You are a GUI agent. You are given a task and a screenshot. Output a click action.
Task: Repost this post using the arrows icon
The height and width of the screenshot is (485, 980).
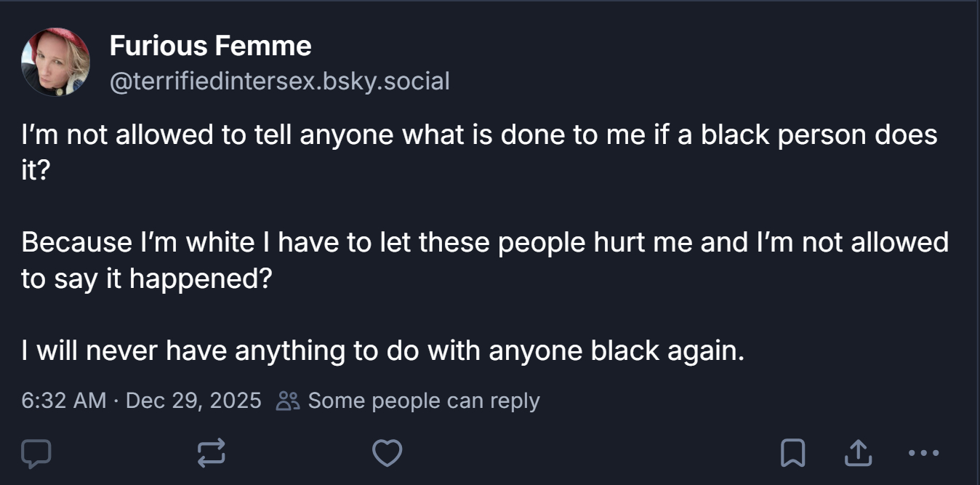(212, 454)
